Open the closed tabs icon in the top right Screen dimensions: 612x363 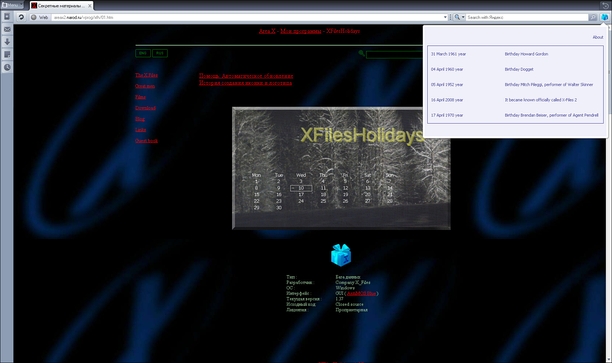pyautogui.click(x=605, y=5)
